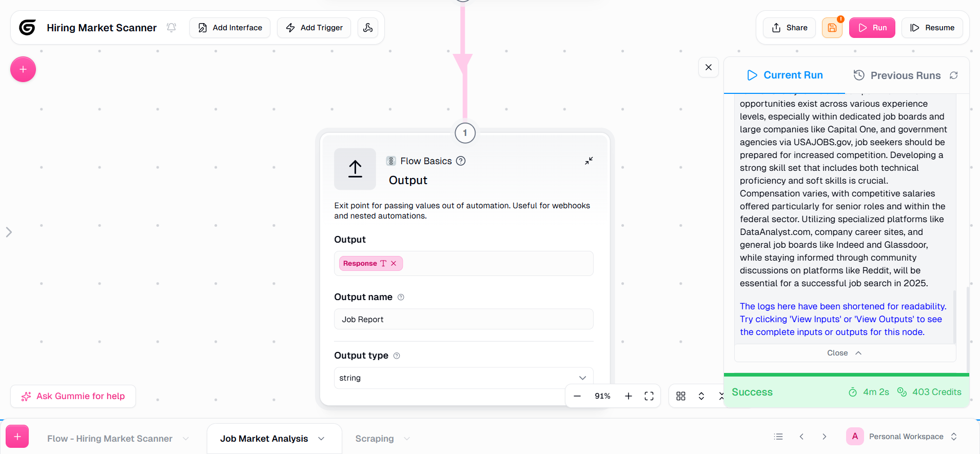
Task: Click the workspace avatar letter A
Action: (x=855, y=437)
